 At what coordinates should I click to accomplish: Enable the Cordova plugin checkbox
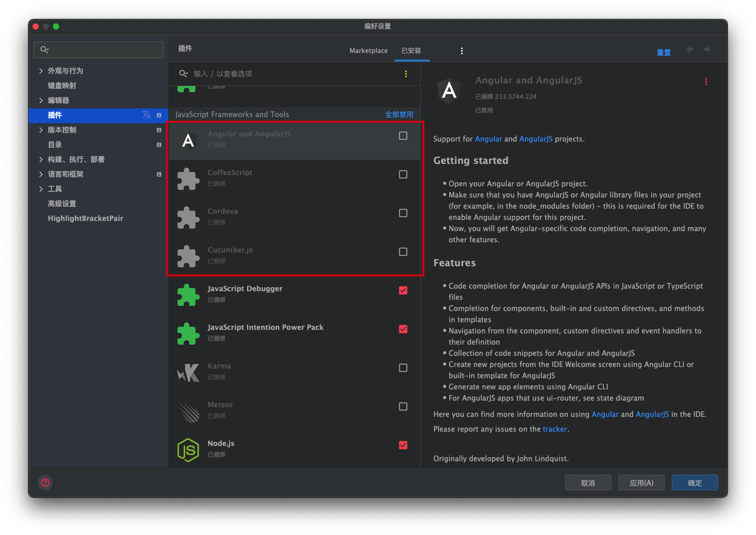(403, 213)
